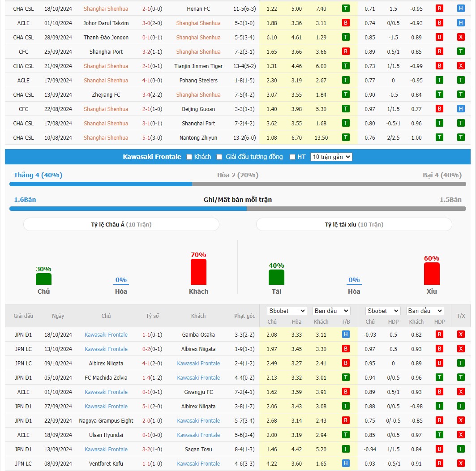Image resolution: width=476 pixels, height=471 pixels.
Task: Tick the Khách checkbox for Kawasaki Frontale
Action: tap(189, 157)
